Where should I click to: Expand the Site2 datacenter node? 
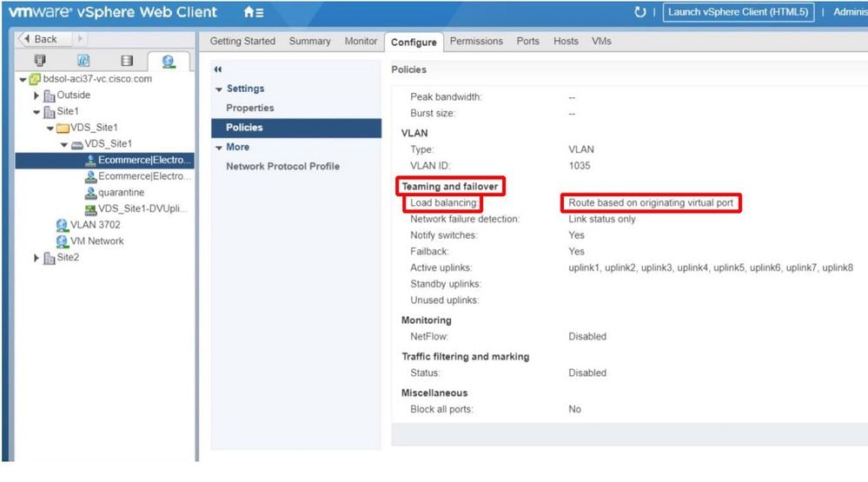(x=36, y=257)
